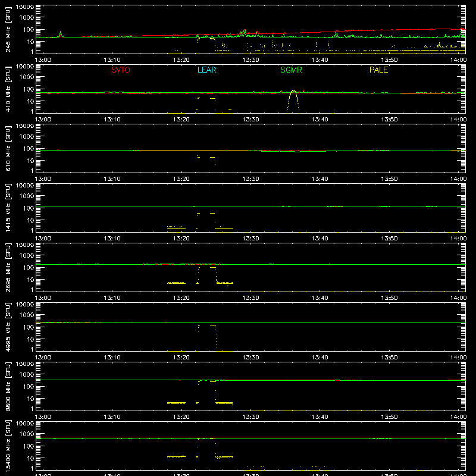
Task: Click the 13:20 tick label under the 610 MHz plot
Action: tap(181, 179)
